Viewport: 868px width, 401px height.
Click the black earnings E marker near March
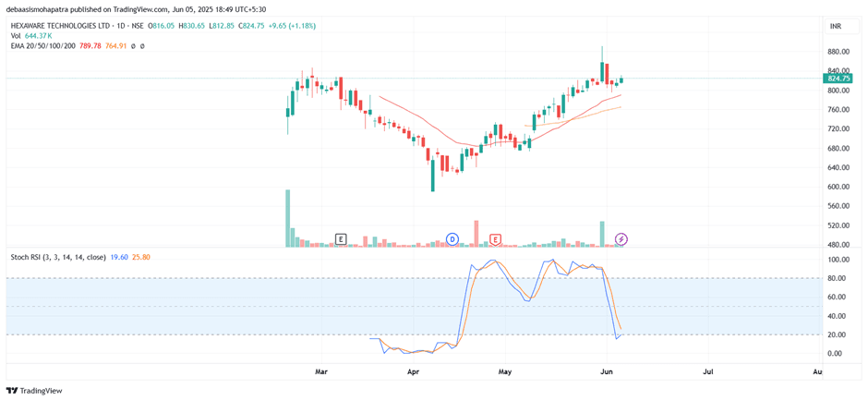[x=341, y=239]
